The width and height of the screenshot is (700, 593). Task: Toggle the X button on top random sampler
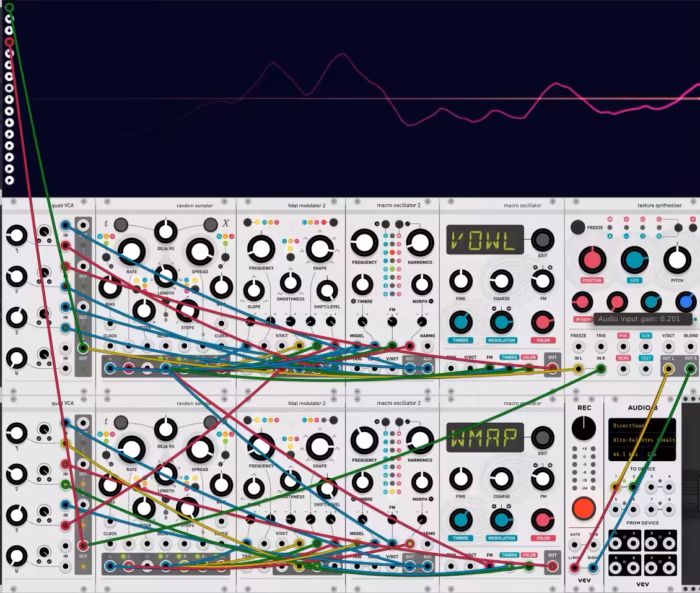(210, 225)
